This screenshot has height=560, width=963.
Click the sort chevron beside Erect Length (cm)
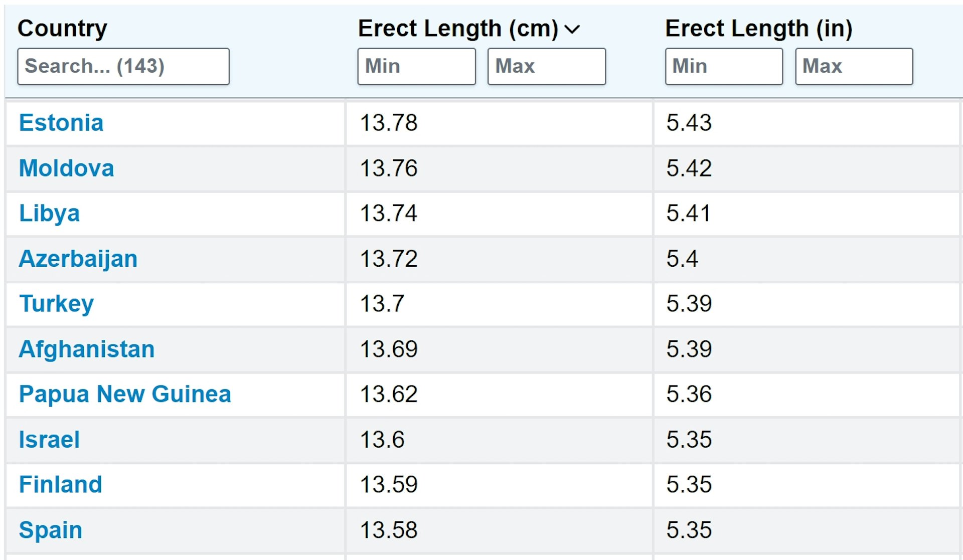click(x=572, y=30)
